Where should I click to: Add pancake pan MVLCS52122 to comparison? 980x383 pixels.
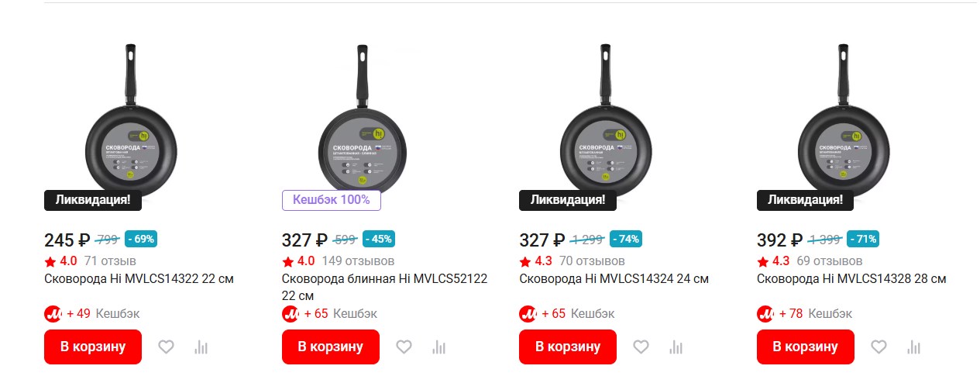439,347
